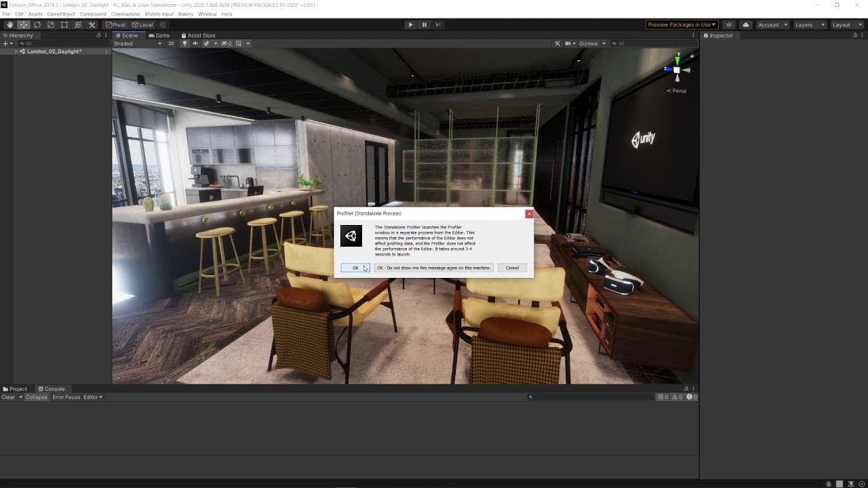
Task: Click the Step frame button
Action: point(438,25)
